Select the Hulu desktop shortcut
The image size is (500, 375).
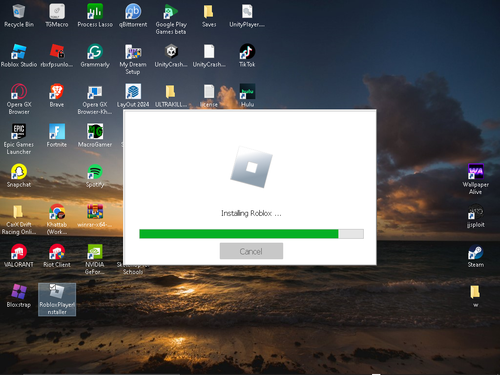tap(247, 96)
